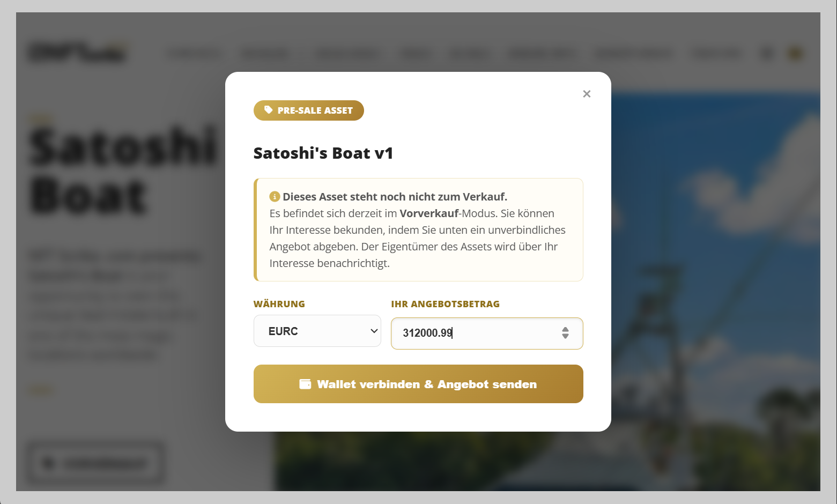The width and height of the screenshot is (837, 504).
Task: Close the Satoshi's Boat v1 dialog
Action: pyautogui.click(x=587, y=94)
